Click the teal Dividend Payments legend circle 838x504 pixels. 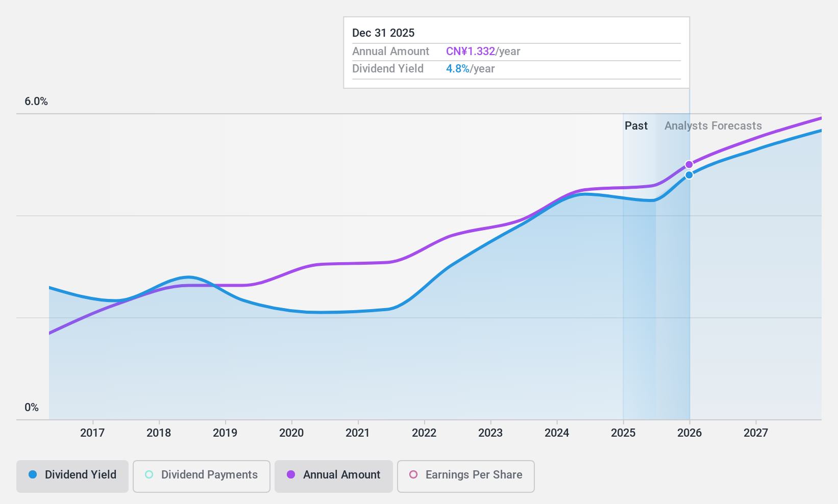[x=149, y=474]
